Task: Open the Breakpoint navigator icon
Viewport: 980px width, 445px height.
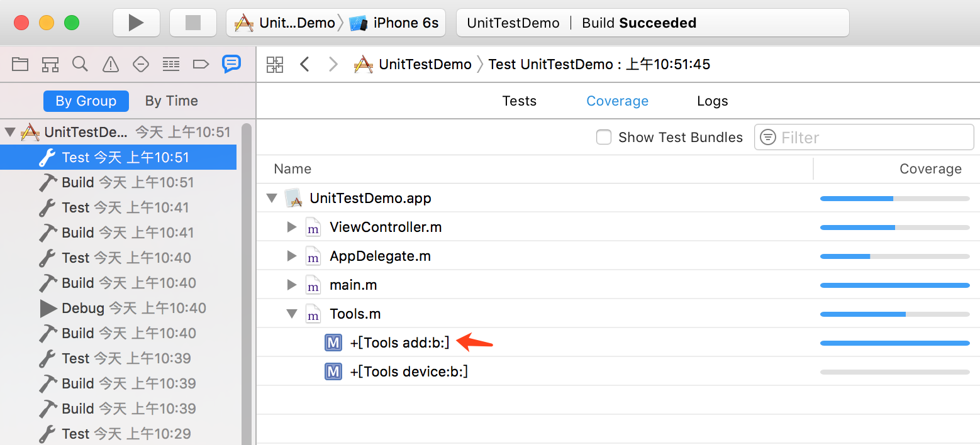Action: 201,63
